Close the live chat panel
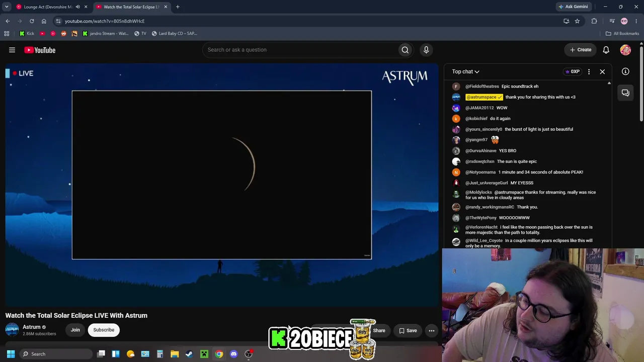Screen dimensions: 644x362 [602, 71]
